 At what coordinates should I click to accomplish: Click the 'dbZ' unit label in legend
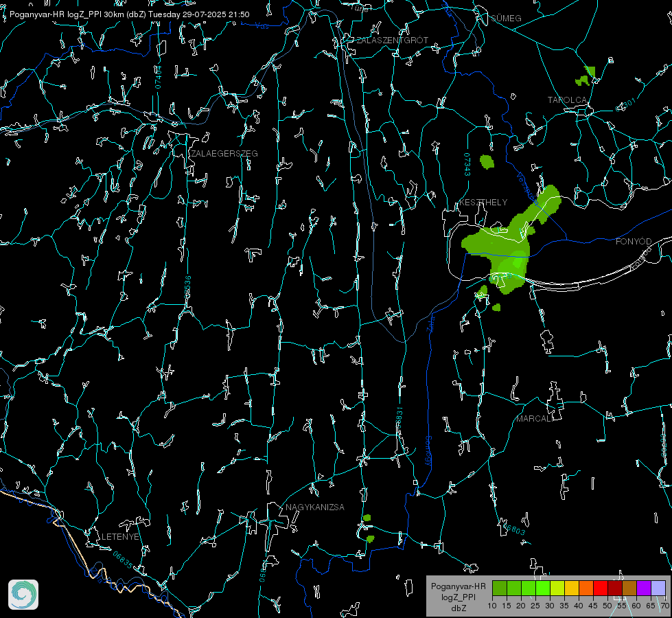459,608
